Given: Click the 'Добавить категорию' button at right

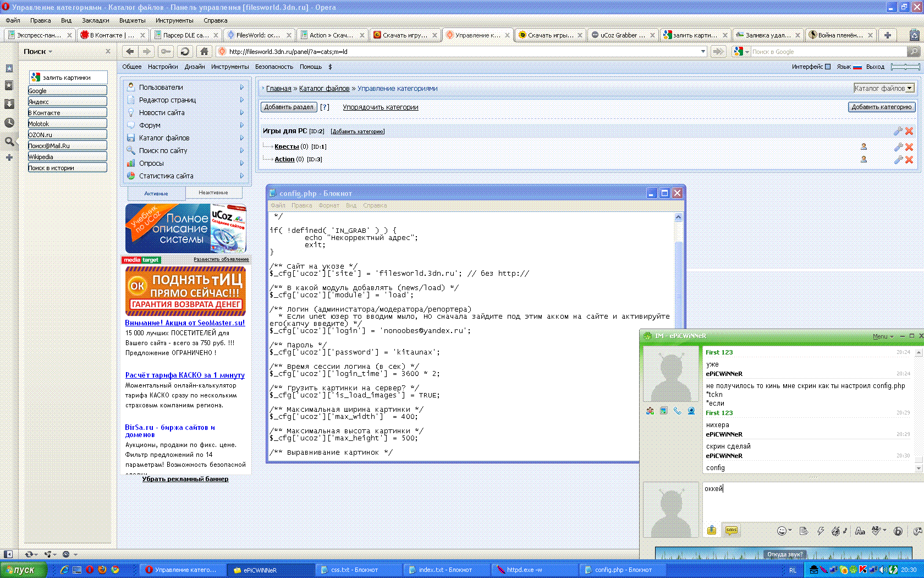Looking at the screenshot, I should [882, 107].
